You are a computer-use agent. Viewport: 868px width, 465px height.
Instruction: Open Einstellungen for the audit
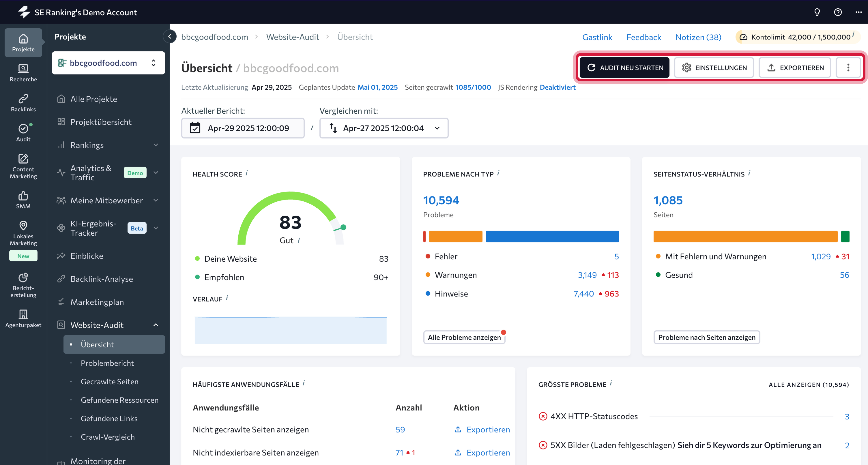(714, 68)
